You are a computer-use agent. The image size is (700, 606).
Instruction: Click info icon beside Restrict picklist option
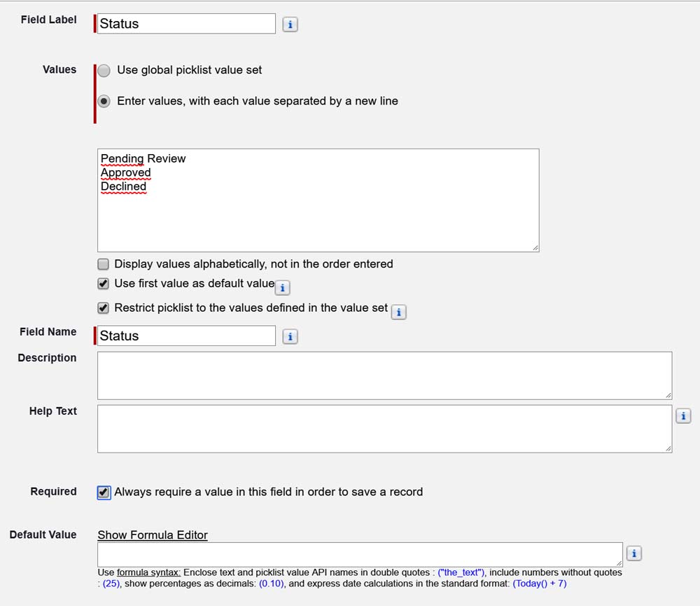tap(398, 312)
